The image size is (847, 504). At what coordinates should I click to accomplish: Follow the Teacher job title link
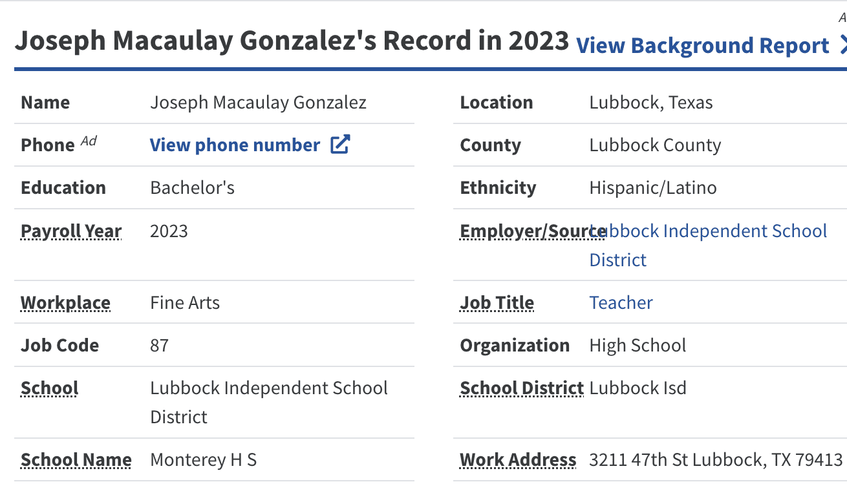[621, 302]
